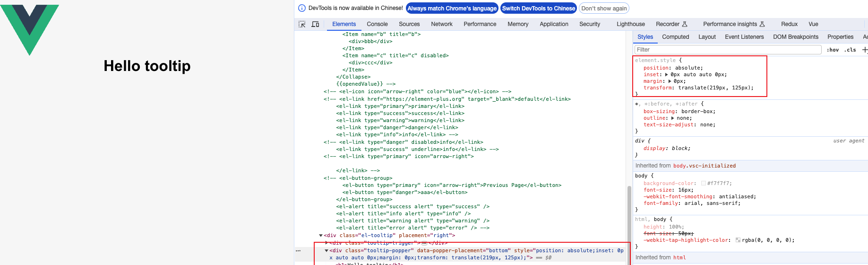Expand the inset shorthand property
This screenshot has width=868, height=265.
pyautogui.click(x=667, y=75)
